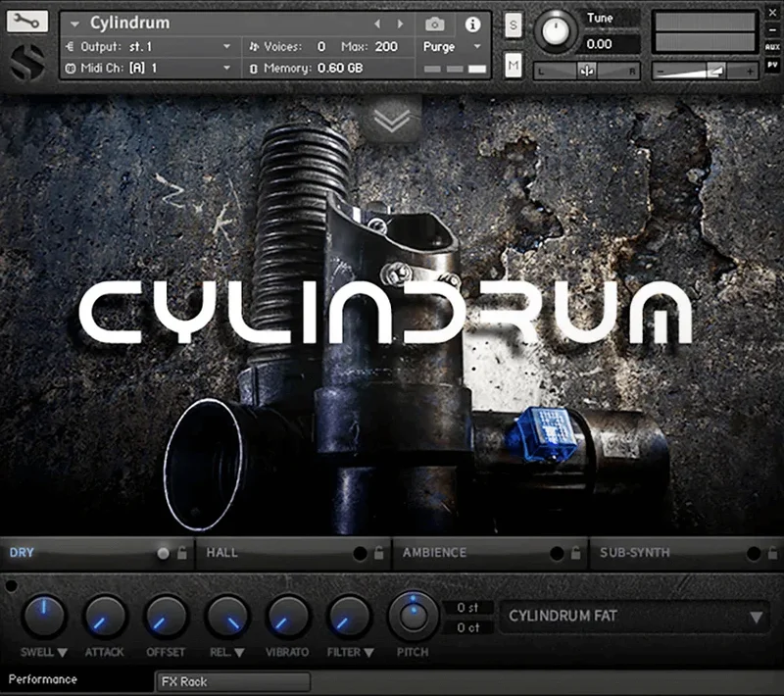Image resolution: width=784 pixels, height=696 pixels.
Task: Click the pan center marker icon
Action: coord(586,71)
